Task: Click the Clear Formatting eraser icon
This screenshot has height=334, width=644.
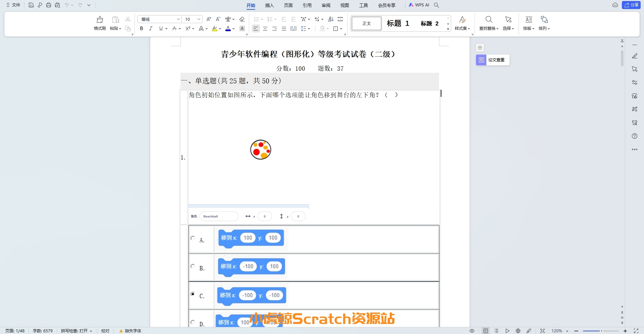Action: [x=242, y=19]
